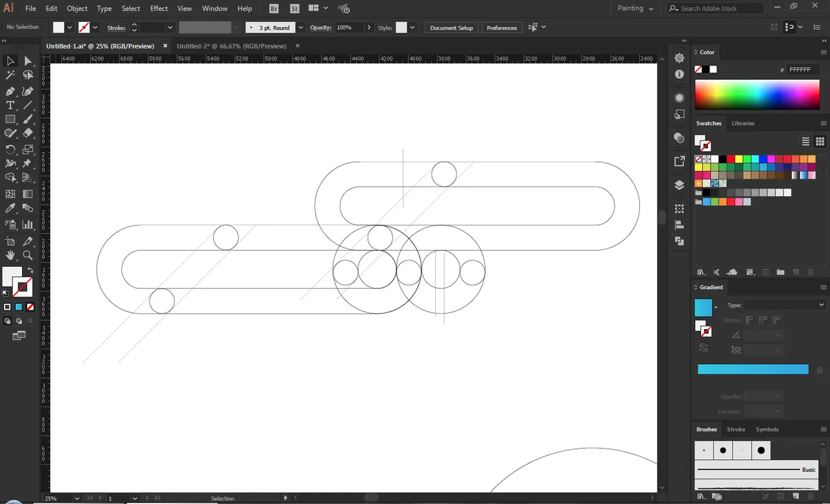The image size is (830, 504).
Task: Switch to the Untitled-2 document tab
Action: [231, 46]
